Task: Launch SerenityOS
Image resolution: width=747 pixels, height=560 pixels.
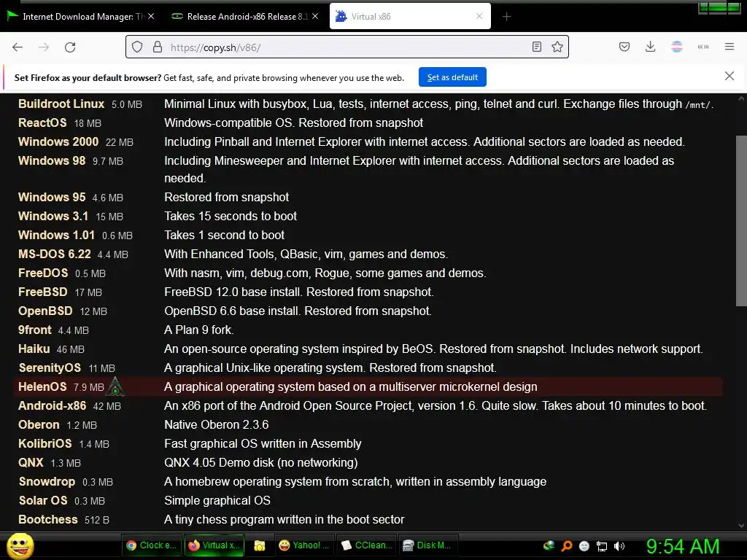Action: [50, 368]
